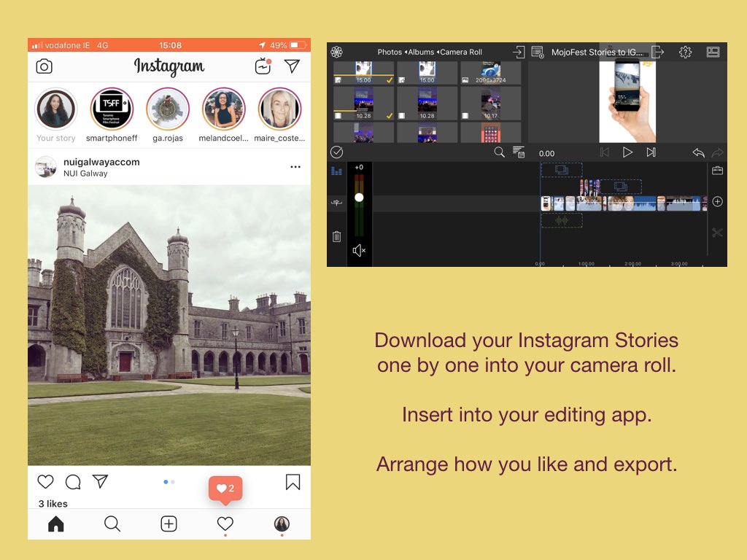The height and width of the screenshot is (560, 747).
Task: Open LumaFusion flower logo menu
Action: tap(337, 52)
